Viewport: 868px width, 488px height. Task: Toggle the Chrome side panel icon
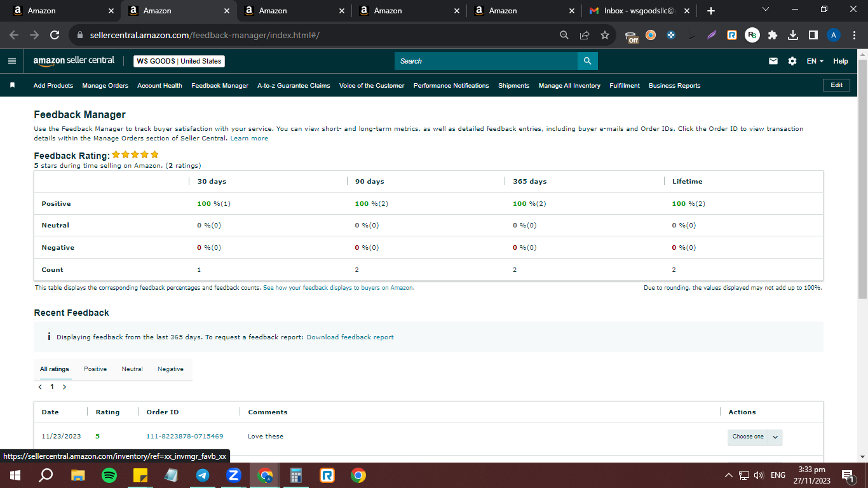pyautogui.click(x=813, y=36)
